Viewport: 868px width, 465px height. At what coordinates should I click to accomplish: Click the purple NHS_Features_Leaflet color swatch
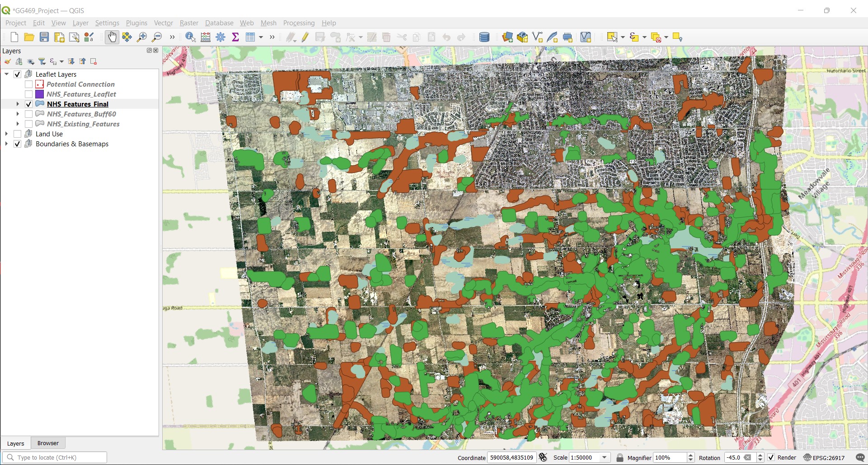(40, 94)
